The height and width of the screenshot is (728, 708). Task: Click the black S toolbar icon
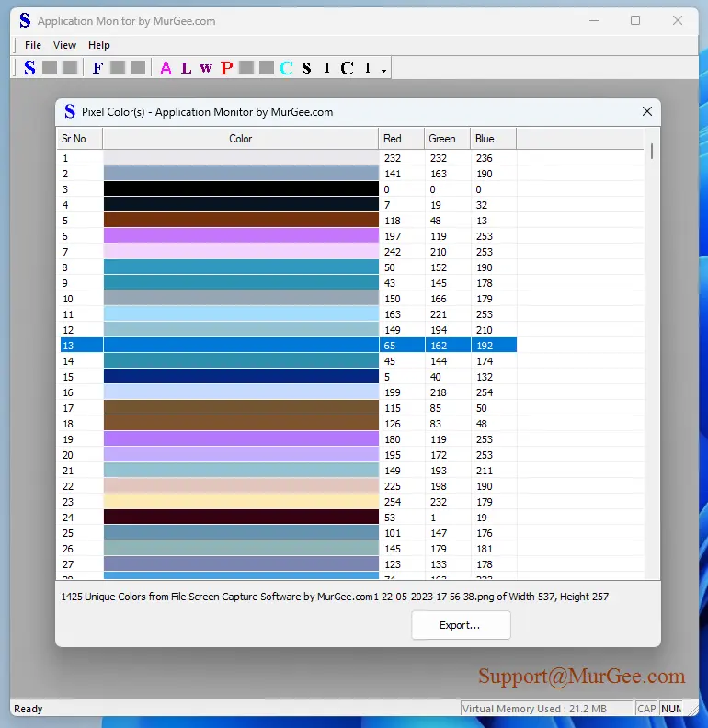point(306,68)
